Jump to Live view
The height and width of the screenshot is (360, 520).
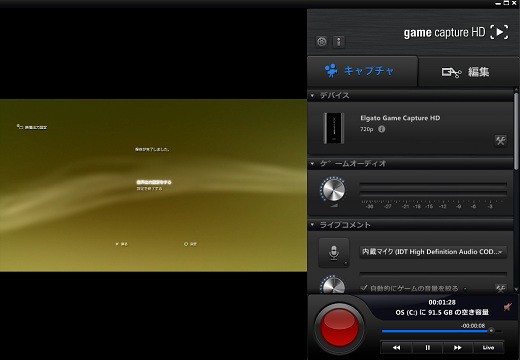488,348
